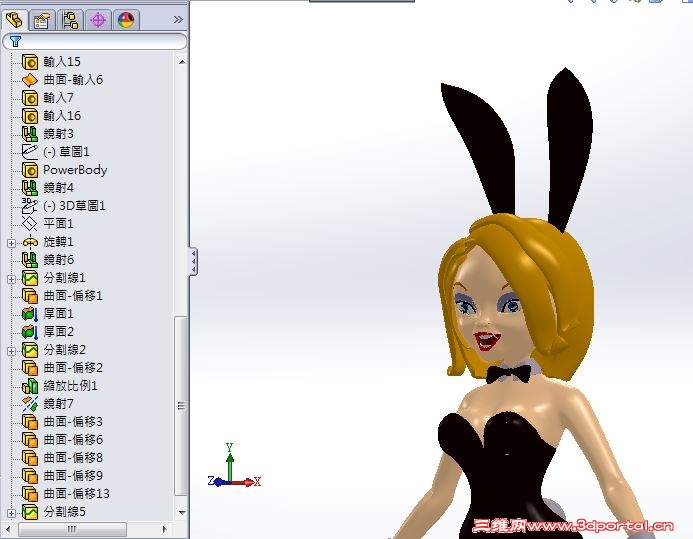Select the 鏡射3 mirror feature icon

[30, 134]
